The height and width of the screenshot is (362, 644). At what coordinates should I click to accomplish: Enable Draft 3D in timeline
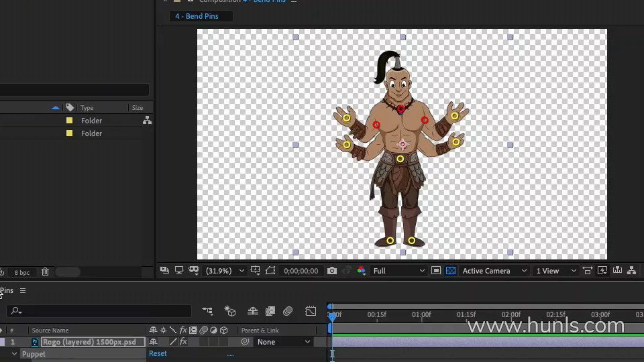click(x=230, y=311)
